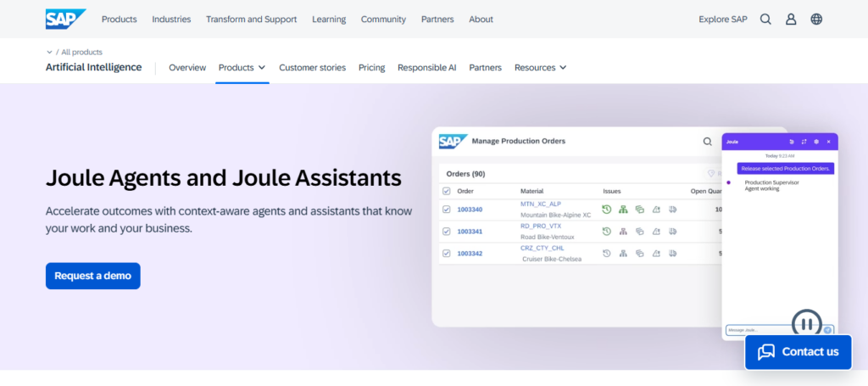Close the Joule chat panel
This screenshot has height=386, width=868.
[x=829, y=142]
